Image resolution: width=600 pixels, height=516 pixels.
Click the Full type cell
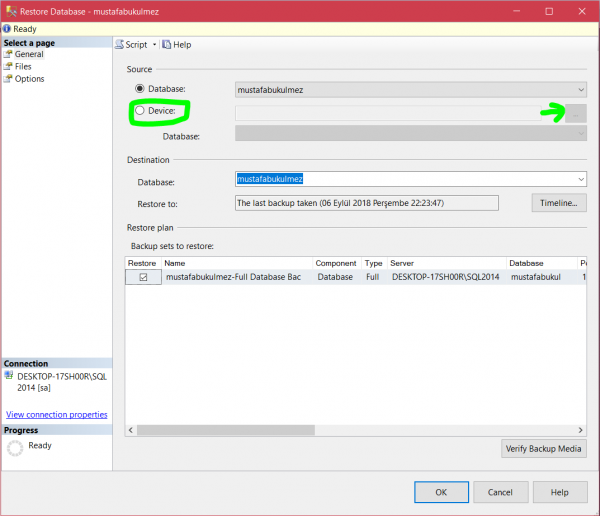(372, 277)
